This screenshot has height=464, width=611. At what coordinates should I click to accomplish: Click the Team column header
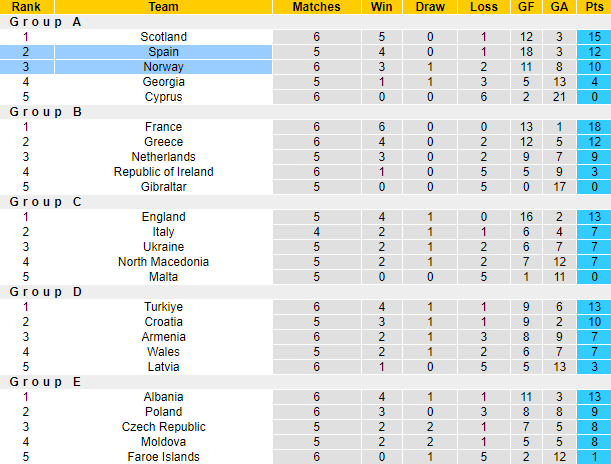163,7
